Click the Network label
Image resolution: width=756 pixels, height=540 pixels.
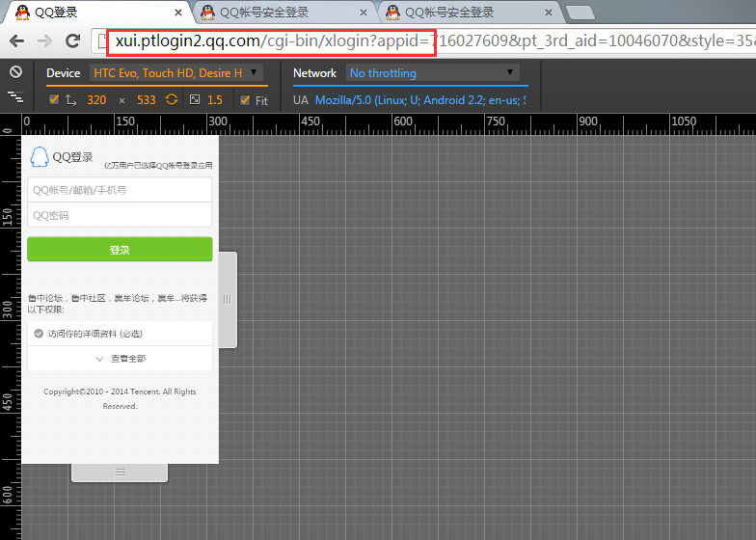pos(314,73)
